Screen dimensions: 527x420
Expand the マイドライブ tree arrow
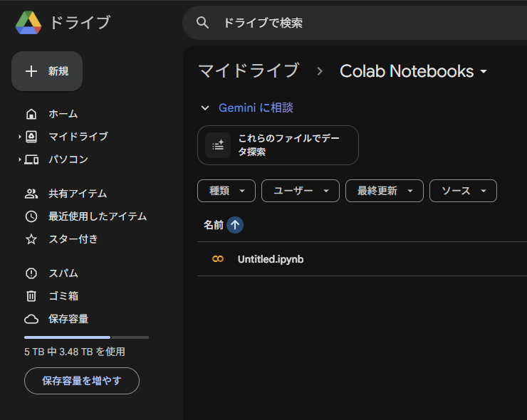click(x=20, y=137)
